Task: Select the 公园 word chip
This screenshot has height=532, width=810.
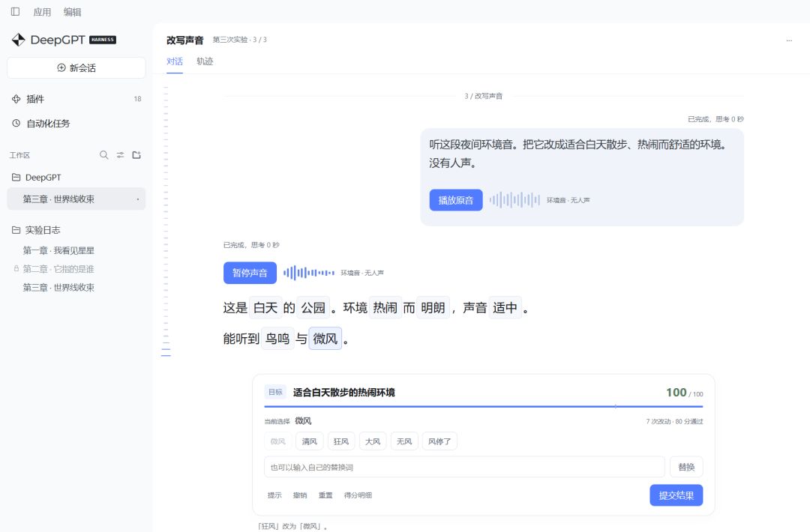Action: pos(313,308)
